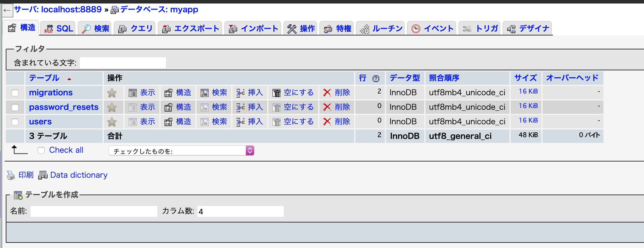Click the database icon in the breadcrumb
The image size is (644, 248).
coord(115,10)
